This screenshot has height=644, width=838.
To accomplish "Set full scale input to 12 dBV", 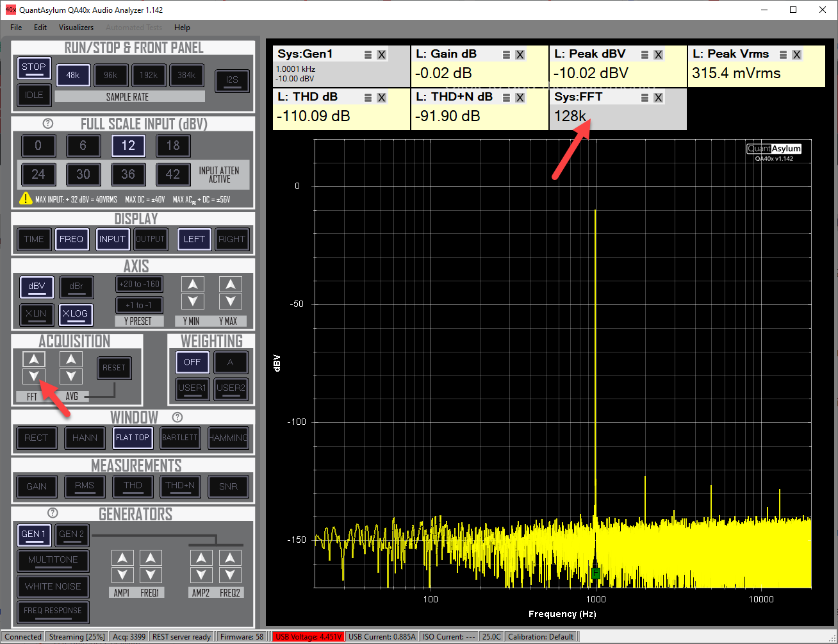I will tap(128, 145).
